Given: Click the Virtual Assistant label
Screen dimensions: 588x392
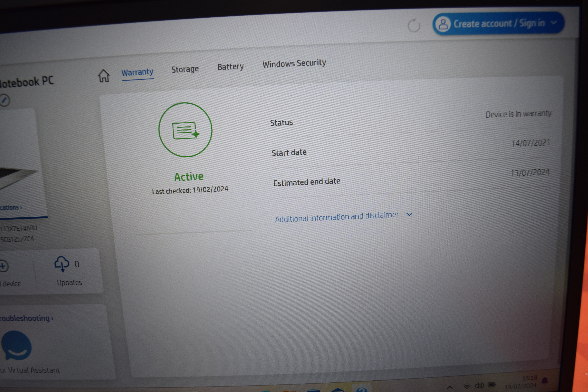Looking at the screenshot, I should pos(30,370).
